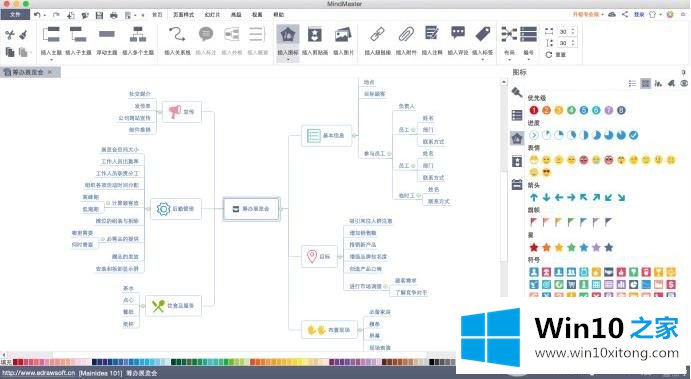691x379 pixels.
Task: Insert a hyperlink with the chain icon
Action: 377,40
